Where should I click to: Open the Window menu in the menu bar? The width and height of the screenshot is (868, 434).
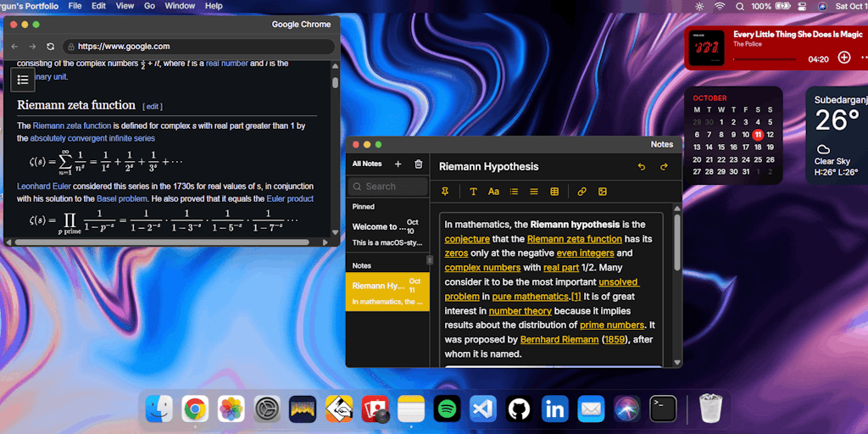tap(180, 6)
